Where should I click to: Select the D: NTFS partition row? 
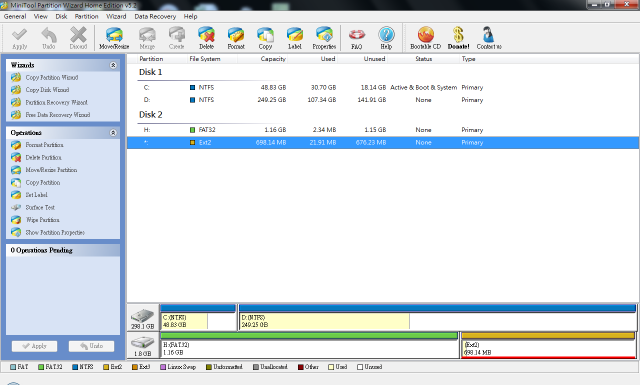click(383, 100)
